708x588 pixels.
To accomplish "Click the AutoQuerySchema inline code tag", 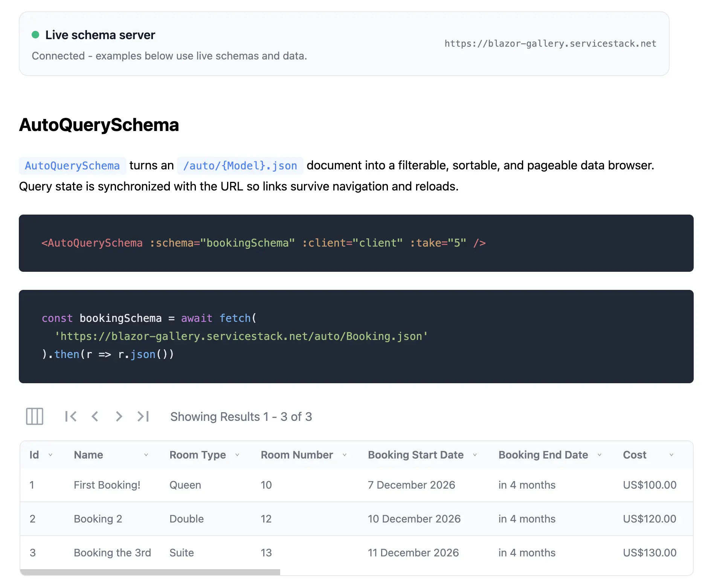I will [72, 166].
